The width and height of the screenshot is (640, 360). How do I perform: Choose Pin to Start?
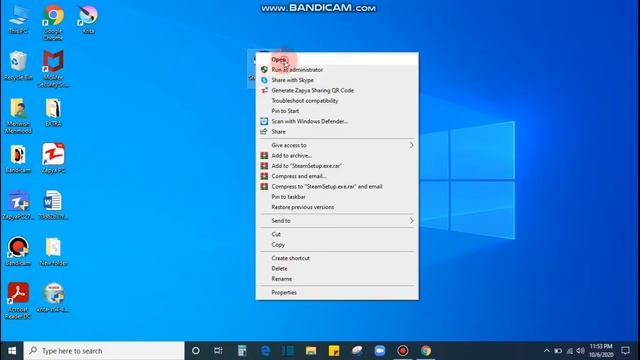(337, 111)
